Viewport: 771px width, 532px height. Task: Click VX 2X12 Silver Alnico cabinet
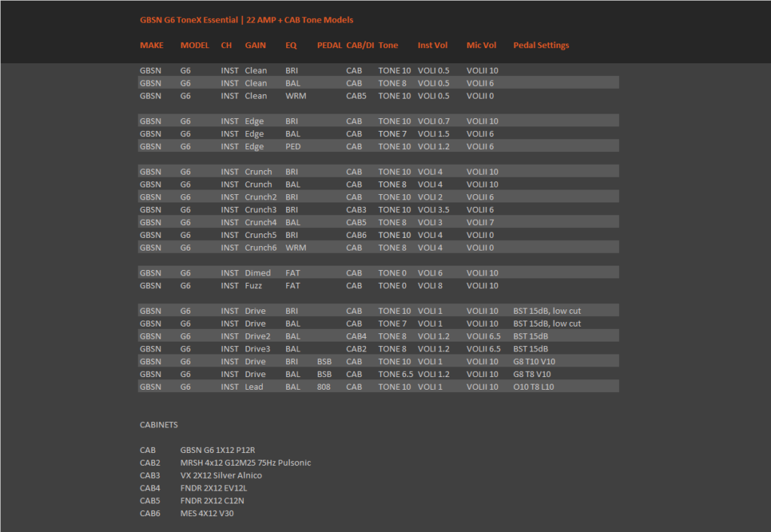tap(221, 476)
